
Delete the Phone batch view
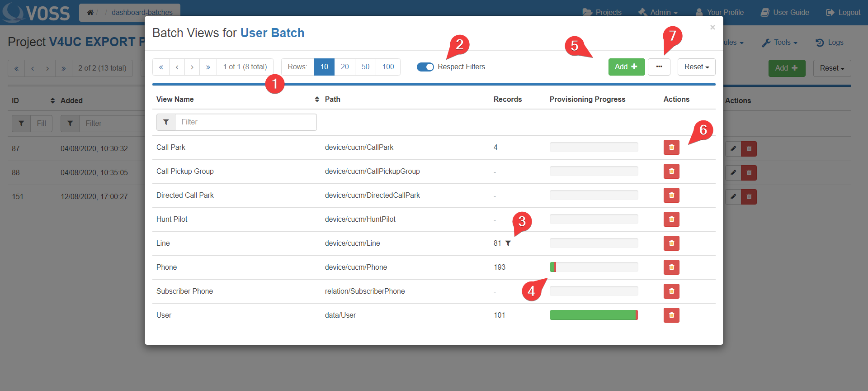[x=671, y=267]
